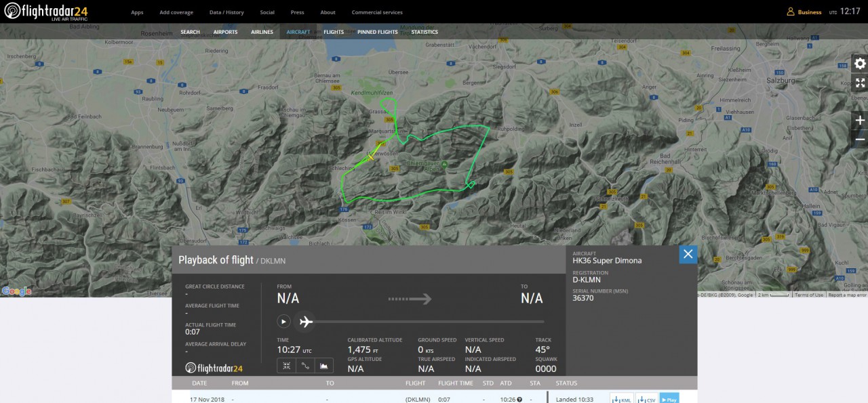Viewport: 868px width, 403px height.
Task: Toggle fullscreen map view
Action: click(x=860, y=83)
